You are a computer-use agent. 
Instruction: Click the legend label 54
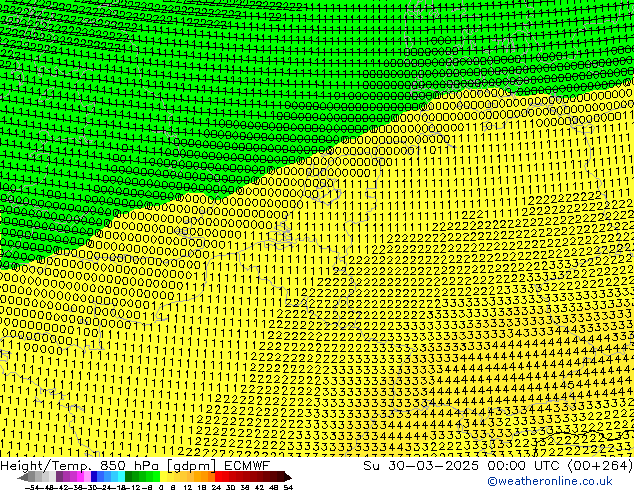288,487
